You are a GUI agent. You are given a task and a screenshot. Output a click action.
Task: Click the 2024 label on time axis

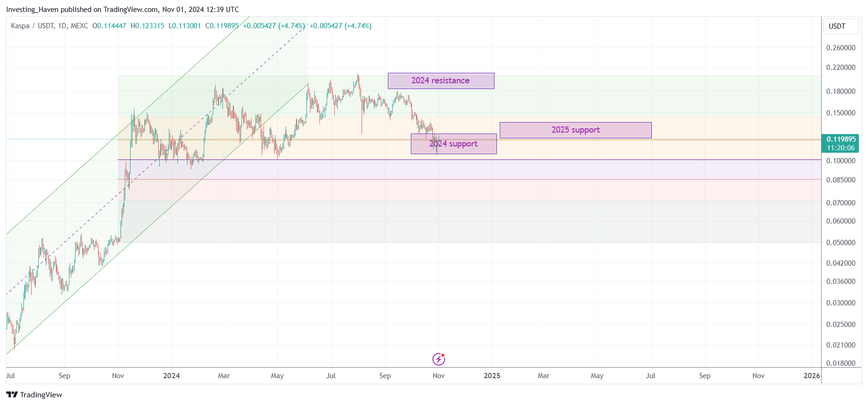171,376
